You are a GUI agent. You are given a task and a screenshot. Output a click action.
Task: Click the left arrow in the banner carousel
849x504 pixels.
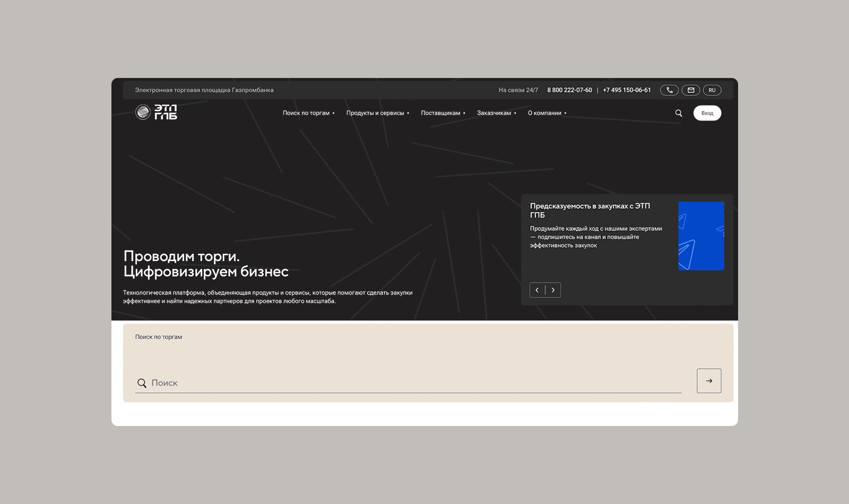tap(537, 290)
